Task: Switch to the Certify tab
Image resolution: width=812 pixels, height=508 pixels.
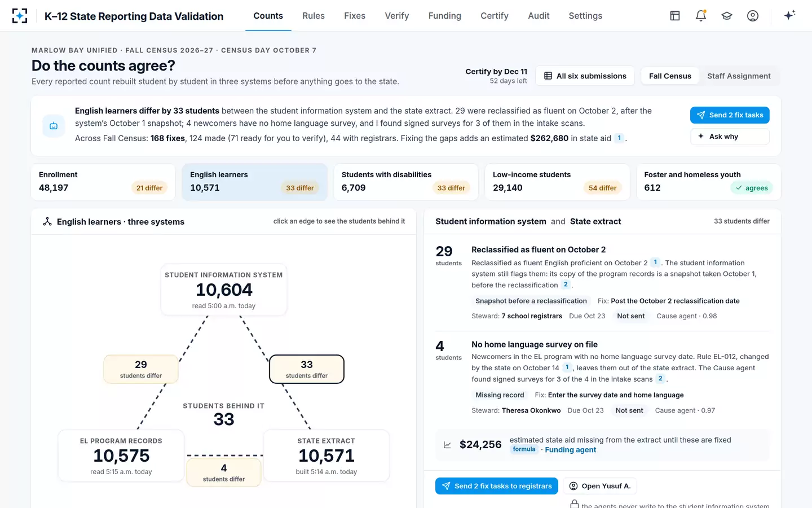Action: [x=495, y=16]
